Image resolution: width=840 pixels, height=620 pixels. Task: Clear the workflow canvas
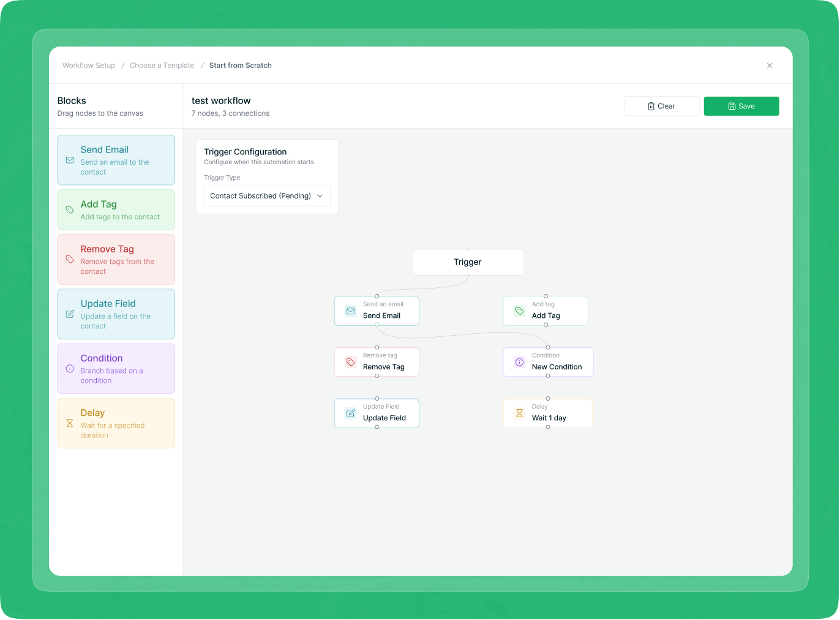click(662, 106)
